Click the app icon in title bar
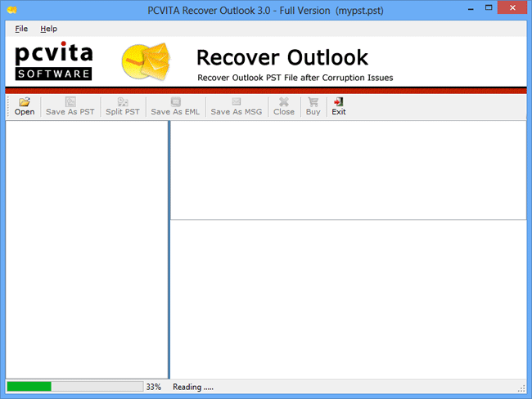The height and width of the screenshot is (399, 532). 12,10
